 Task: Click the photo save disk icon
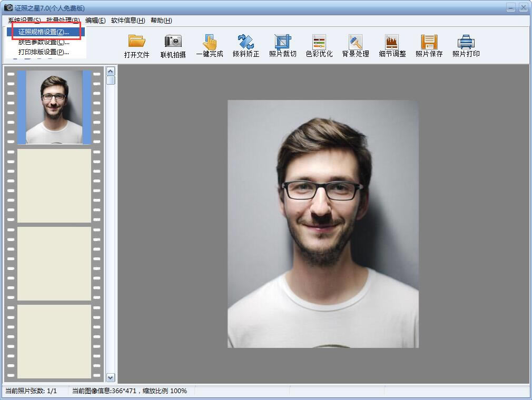tap(429, 42)
